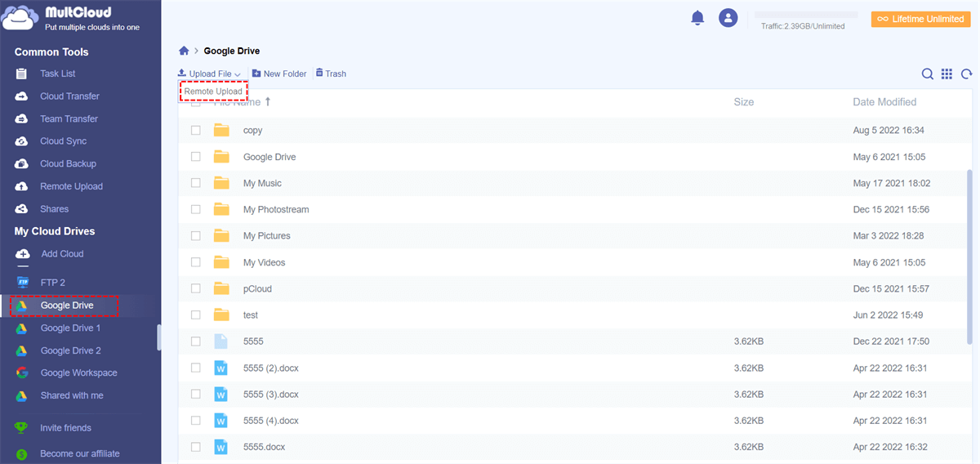The image size is (980, 464).
Task: Check the My Pictures checkbox
Action: (196, 236)
